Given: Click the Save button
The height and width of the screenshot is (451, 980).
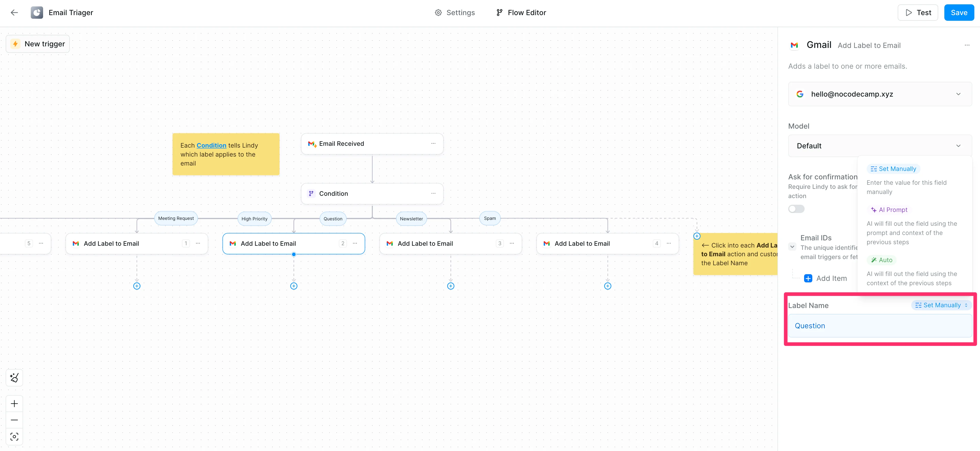Looking at the screenshot, I should click(x=958, y=13).
